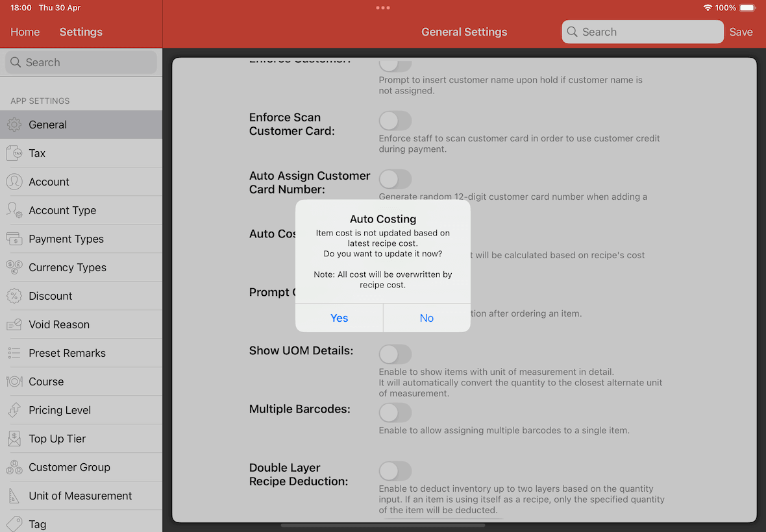
Task: Click the Customer Group people icon
Action: tap(14, 467)
